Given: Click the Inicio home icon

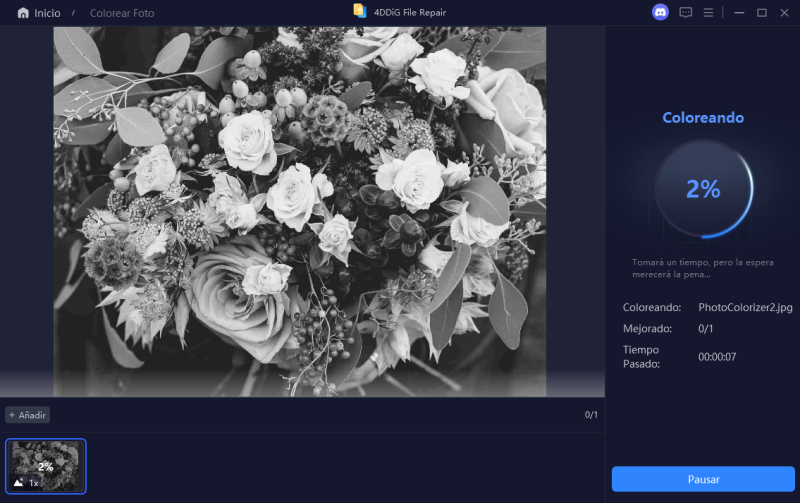Looking at the screenshot, I should (x=23, y=14).
